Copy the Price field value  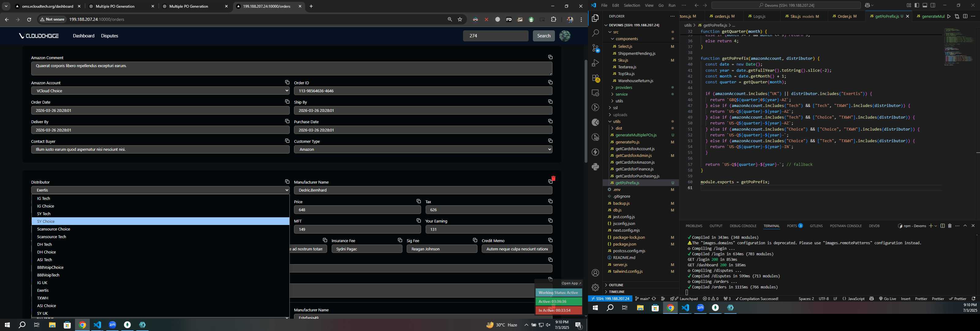pos(418,201)
